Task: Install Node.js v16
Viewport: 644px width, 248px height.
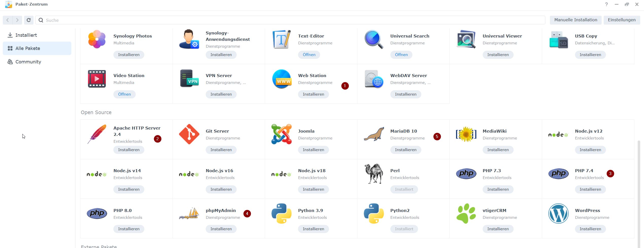Action: [221, 189]
